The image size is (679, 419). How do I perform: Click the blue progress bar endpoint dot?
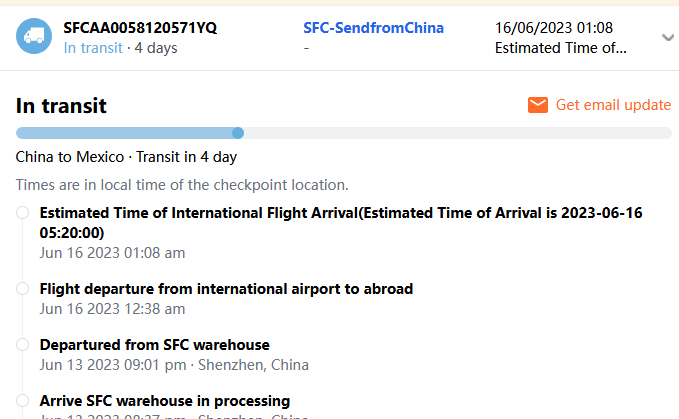coord(238,133)
